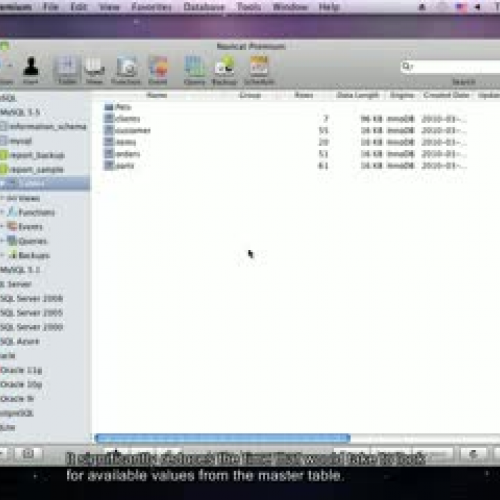Select the SQL Server 2005 connection

click(31, 313)
